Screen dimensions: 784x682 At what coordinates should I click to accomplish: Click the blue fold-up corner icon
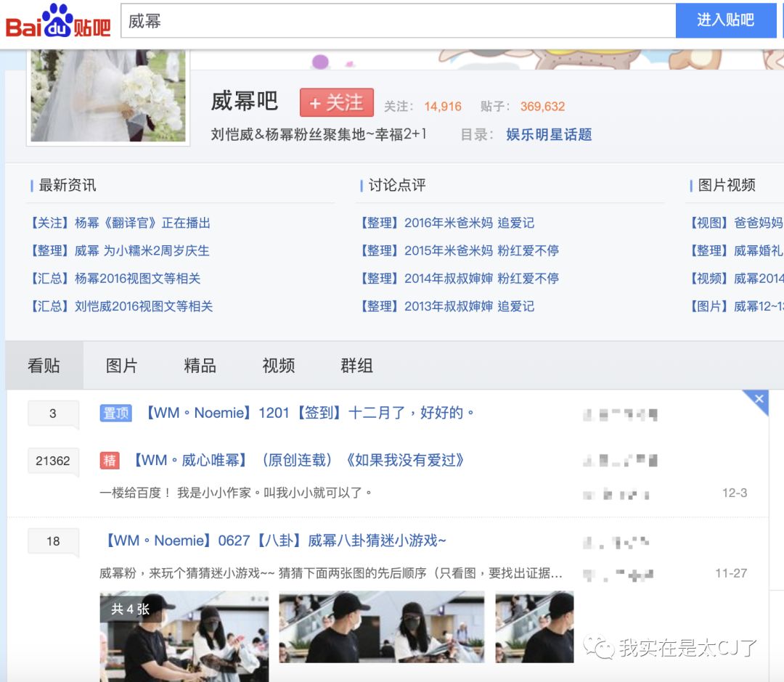(759, 400)
